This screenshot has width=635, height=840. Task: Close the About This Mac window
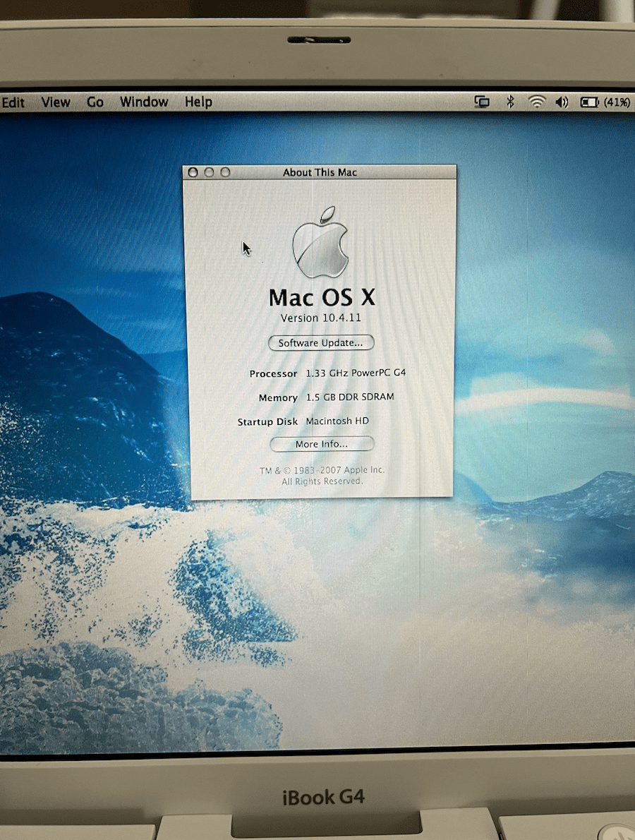tap(193, 172)
